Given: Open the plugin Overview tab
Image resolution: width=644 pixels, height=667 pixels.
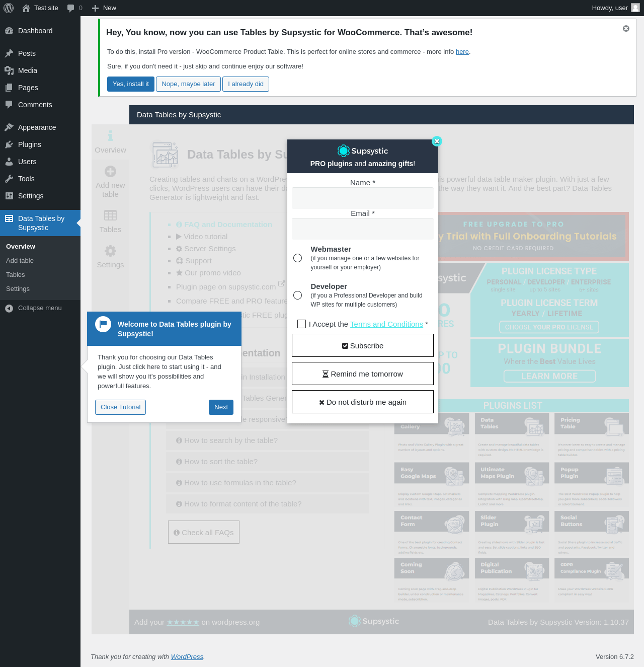Looking at the screenshot, I should coord(110,142).
